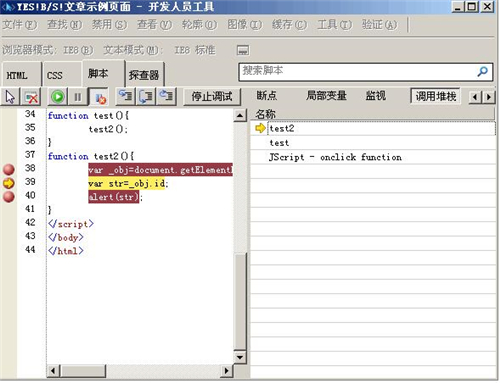
Task: Open the 文本模式 IE8 标准 dropdown
Action: click(159, 50)
